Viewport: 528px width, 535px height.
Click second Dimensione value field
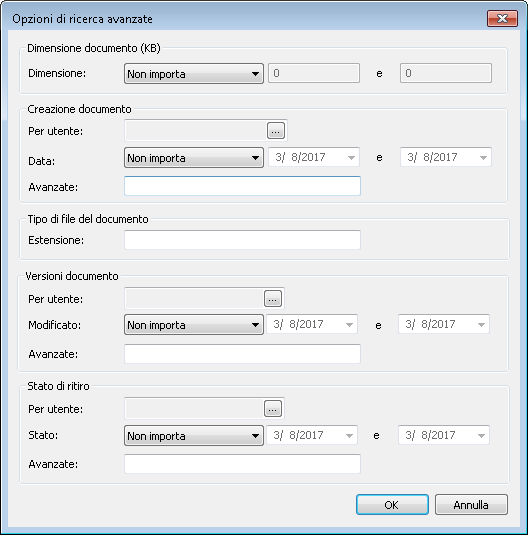pyautogui.click(x=446, y=73)
